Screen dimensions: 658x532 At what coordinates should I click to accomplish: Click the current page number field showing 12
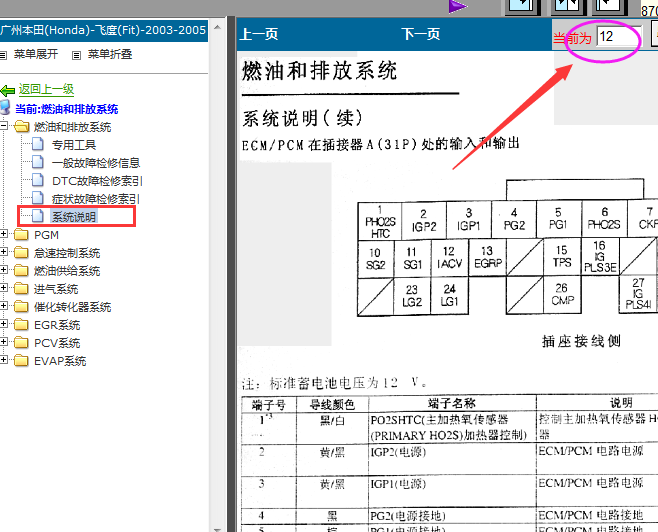coord(619,37)
